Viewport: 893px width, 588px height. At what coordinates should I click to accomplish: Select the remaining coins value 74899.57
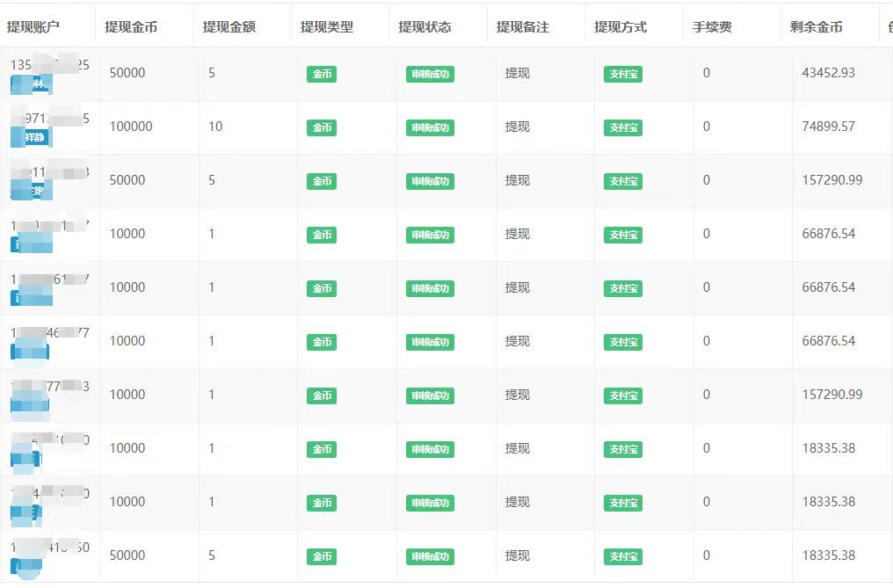pyautogui.click(x=829, y=127)
